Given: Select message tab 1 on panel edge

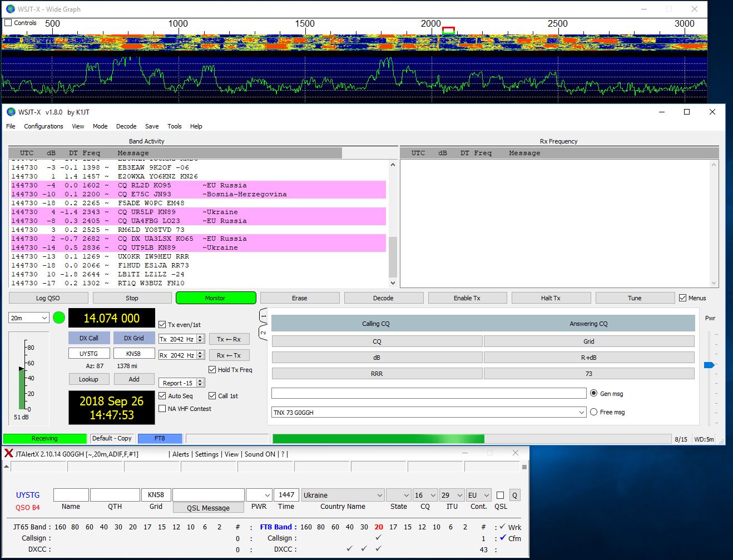Looking at the screenshot, I should point(264,316).
